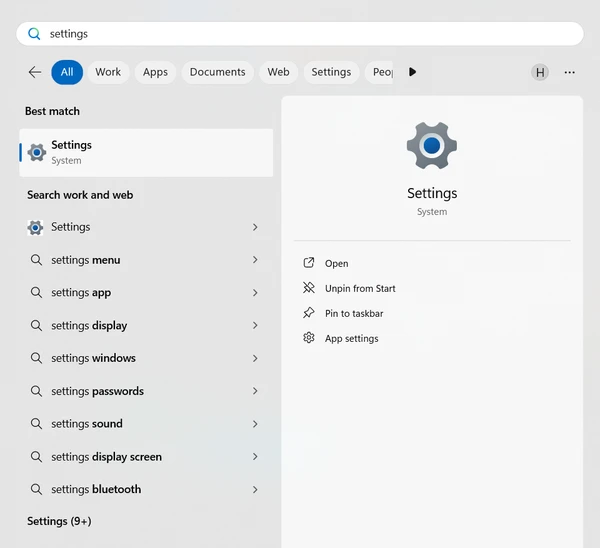Open the Settings best match result
Viewport: 600px width, 548px height.
click(x=146, y=152)
